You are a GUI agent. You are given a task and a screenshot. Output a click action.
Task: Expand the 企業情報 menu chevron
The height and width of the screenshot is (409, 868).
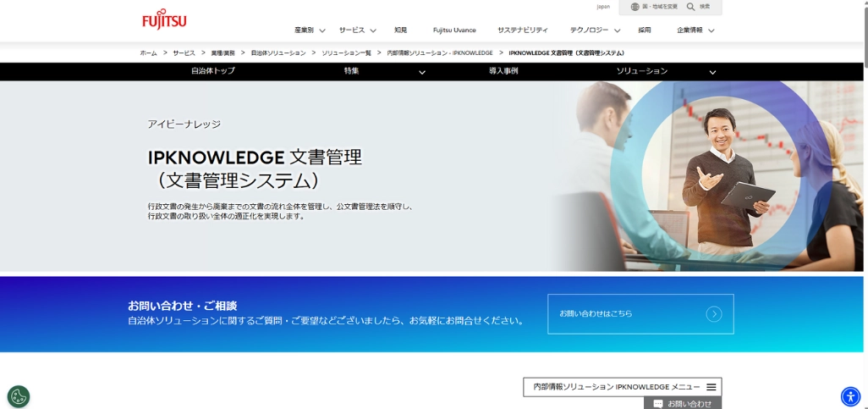point(711,30)
